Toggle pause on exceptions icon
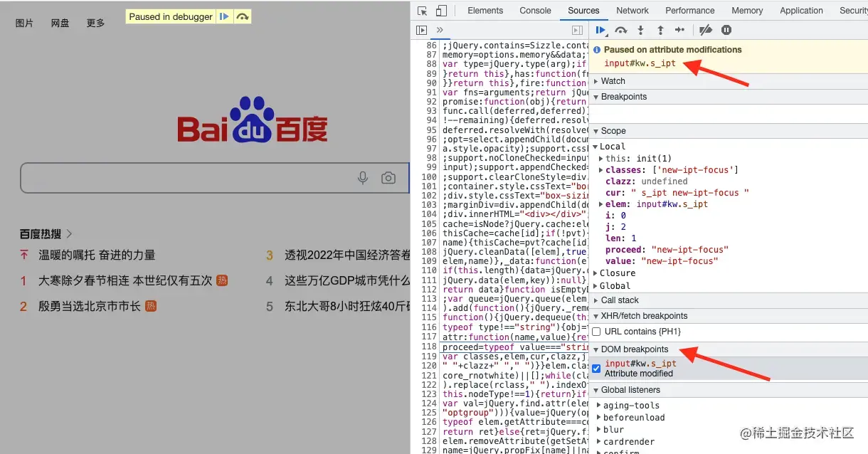The width and height of the screenshot is (868, 454). coord(726,30)
